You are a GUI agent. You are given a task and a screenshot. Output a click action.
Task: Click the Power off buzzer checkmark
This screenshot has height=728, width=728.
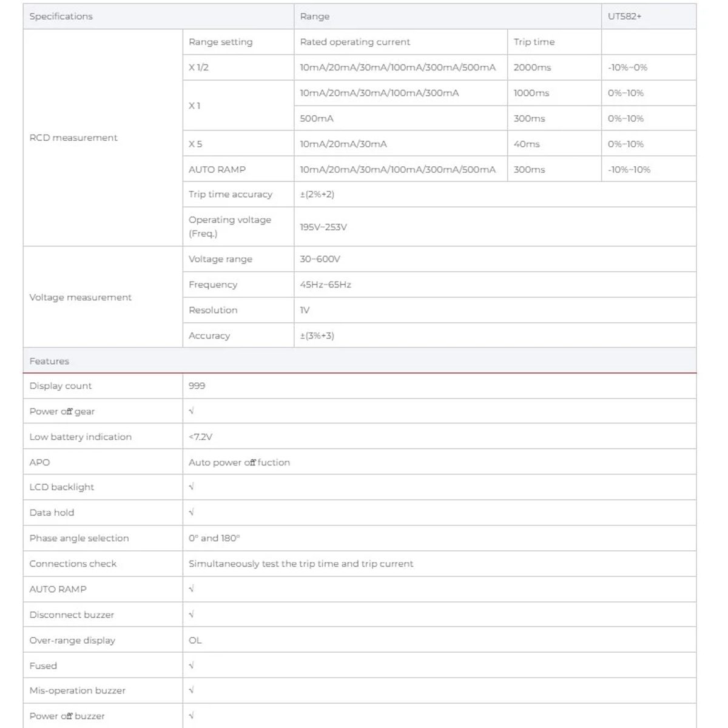click(192, 716)
